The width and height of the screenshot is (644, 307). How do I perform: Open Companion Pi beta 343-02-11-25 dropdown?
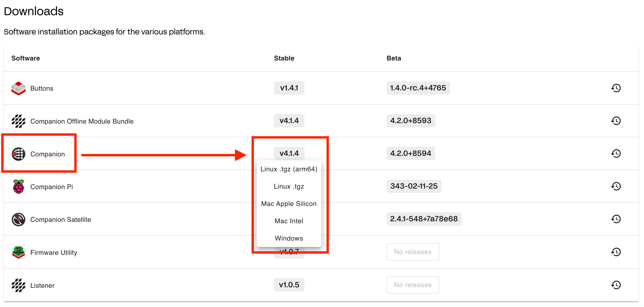[414, 186]
